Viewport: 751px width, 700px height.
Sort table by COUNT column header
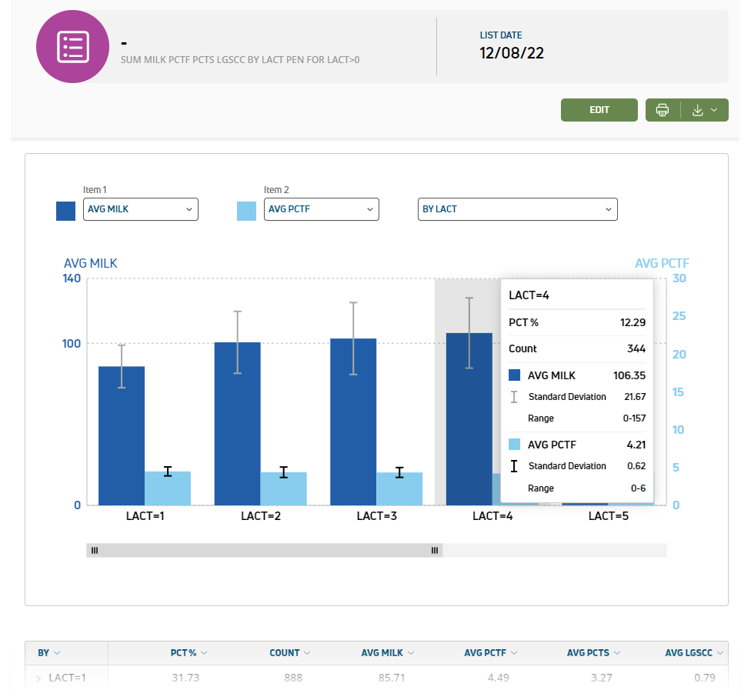tap(285, 653)
